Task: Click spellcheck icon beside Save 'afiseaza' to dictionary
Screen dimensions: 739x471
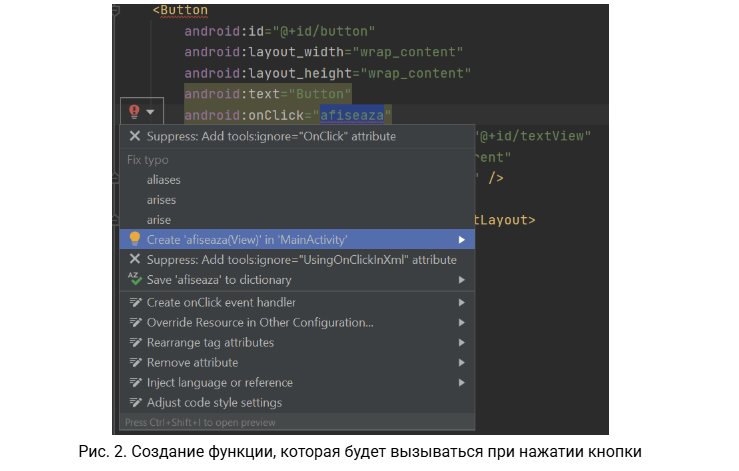Action: tap(134, 280)
